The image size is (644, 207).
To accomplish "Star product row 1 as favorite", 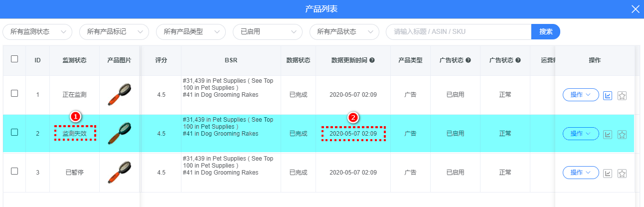I will point(622,95).
